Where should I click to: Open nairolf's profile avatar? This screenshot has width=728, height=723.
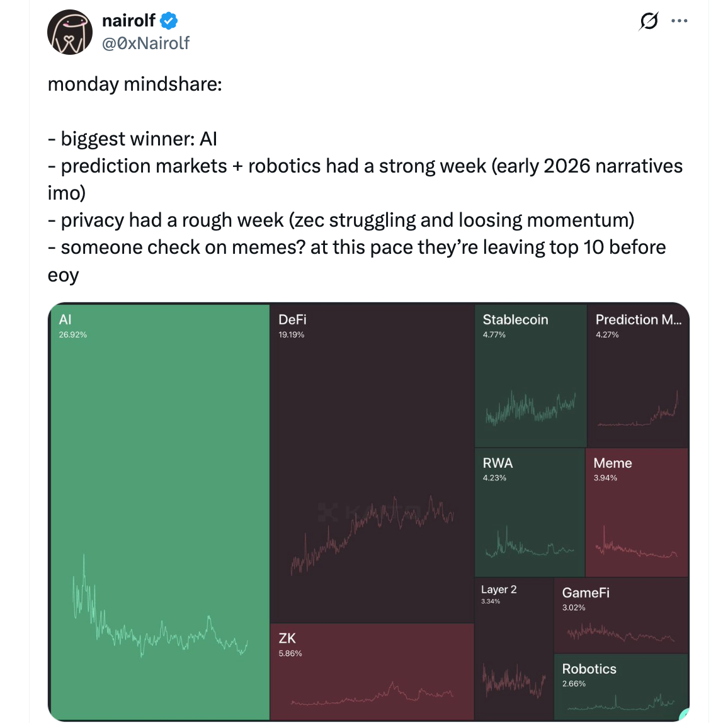70,32
